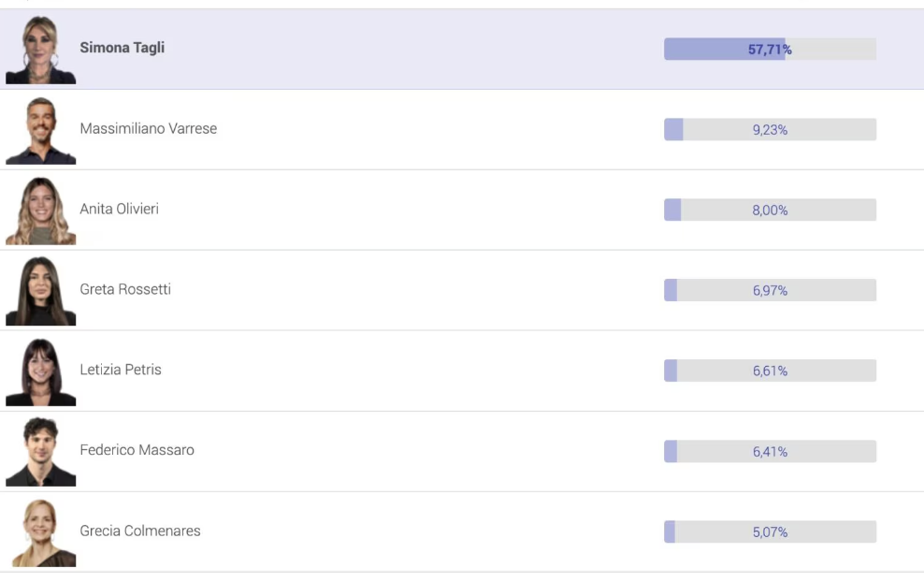This screenshot has width=924, height=582.
Task: Select the Anita Olivieri name
Action: (x=119, y=209)
